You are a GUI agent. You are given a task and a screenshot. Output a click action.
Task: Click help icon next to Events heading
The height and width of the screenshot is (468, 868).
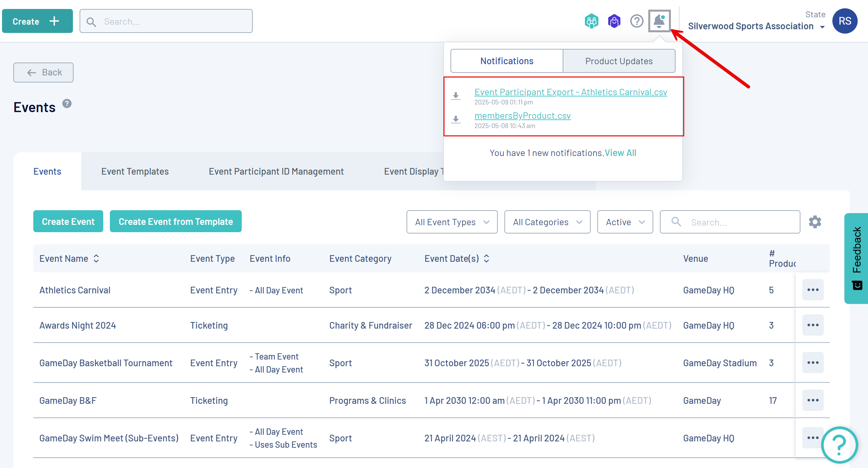[x=67, y=104]
